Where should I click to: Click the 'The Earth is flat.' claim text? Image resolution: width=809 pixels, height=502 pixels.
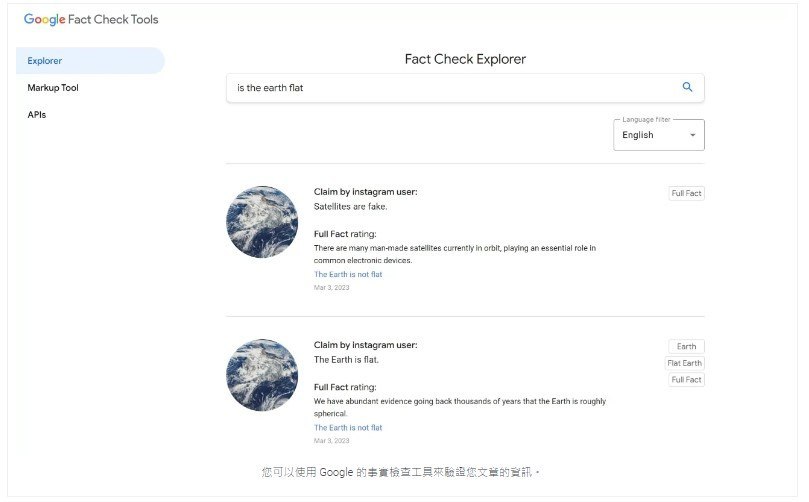[346, 360]
